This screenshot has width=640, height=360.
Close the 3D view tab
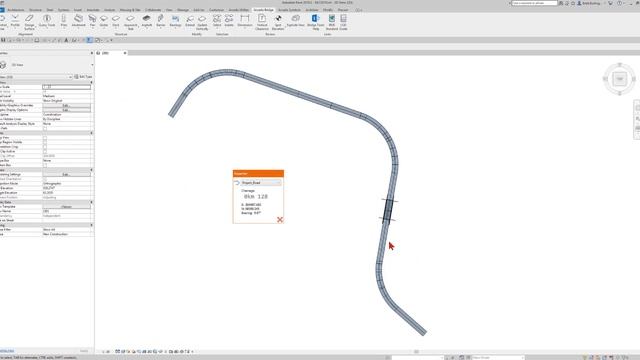pos(125,53)
